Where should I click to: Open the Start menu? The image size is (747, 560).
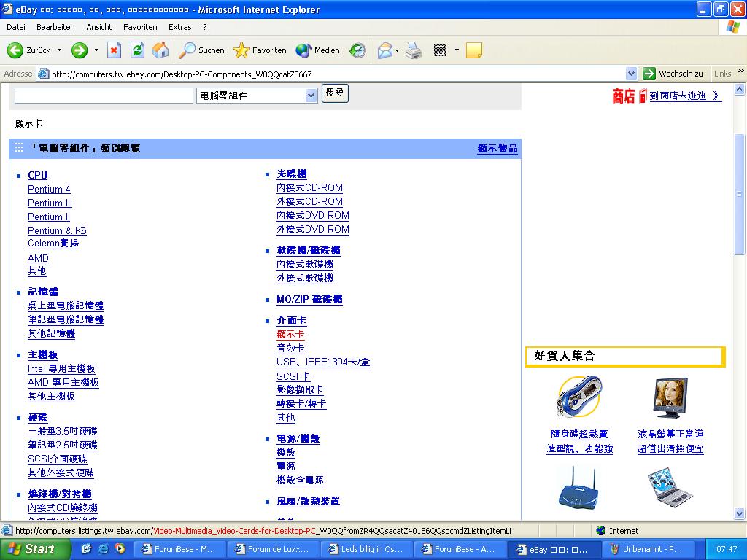[x=35, y=549]
